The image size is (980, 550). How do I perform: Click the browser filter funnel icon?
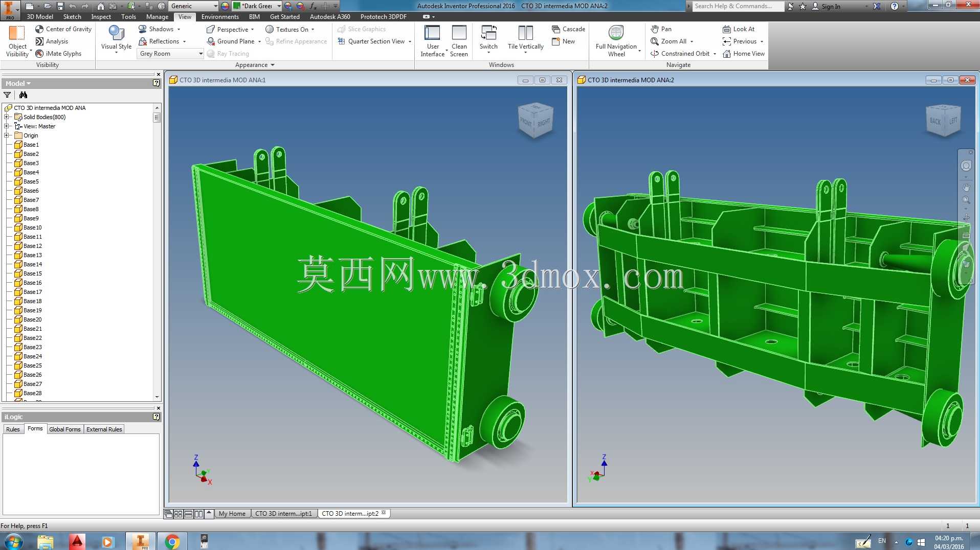7,95
